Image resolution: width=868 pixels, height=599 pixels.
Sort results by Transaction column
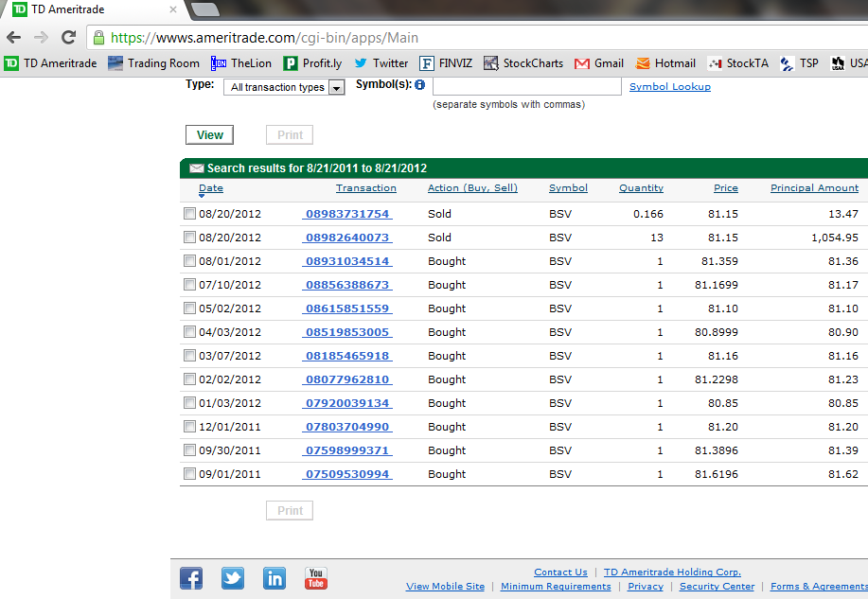(366, 188)
